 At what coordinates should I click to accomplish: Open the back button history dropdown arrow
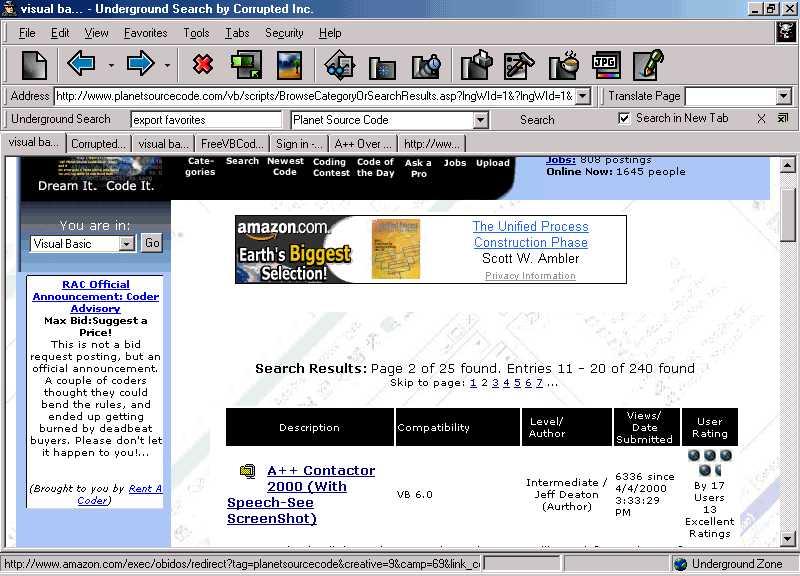point(110,67)
